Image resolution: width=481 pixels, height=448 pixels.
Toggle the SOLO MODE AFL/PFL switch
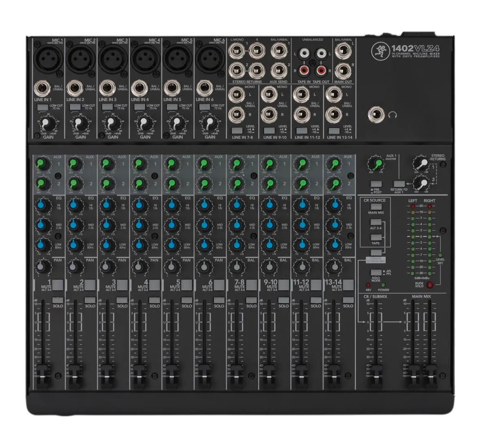click(376, 273)
